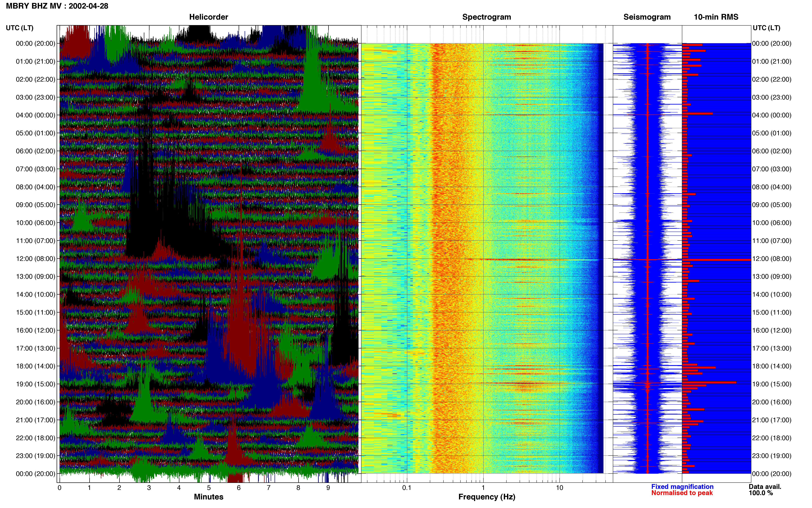Click '21:00 (17:00)' beside the RMS panel

point(772,420)
